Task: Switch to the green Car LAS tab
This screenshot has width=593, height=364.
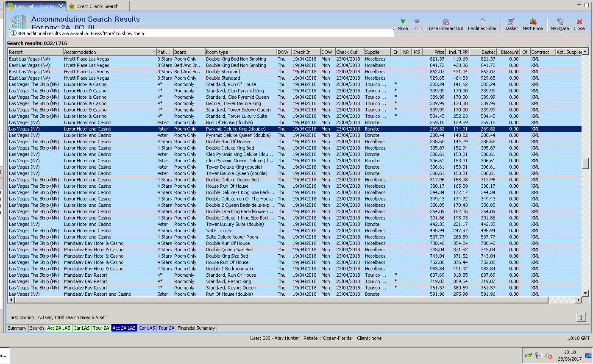Action: (x=82, y=328)
